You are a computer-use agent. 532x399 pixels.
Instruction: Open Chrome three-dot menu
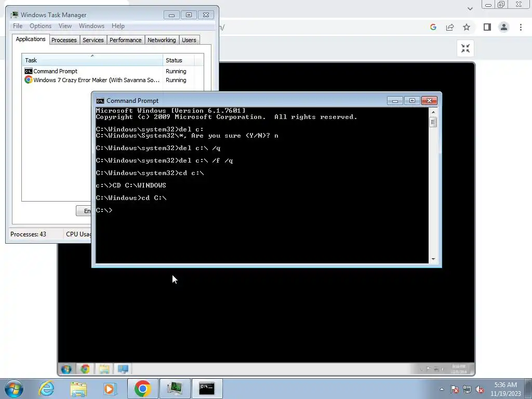coord(521,27)
